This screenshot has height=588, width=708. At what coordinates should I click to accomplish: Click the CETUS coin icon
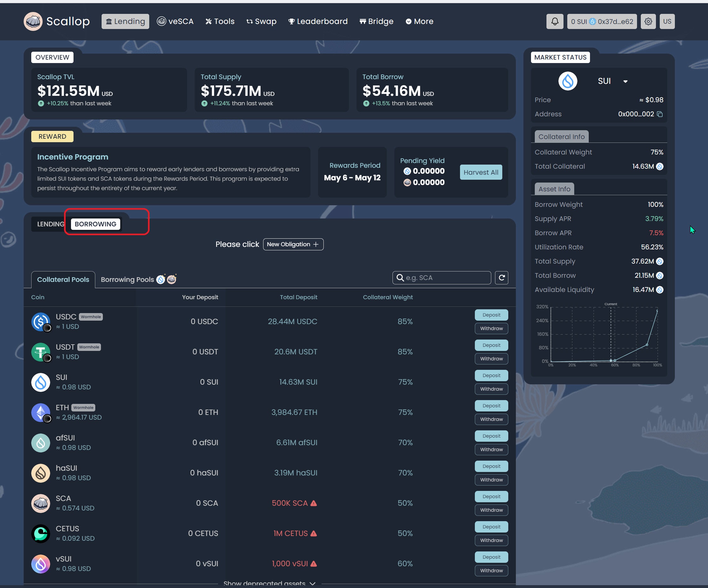coord(40,533)
